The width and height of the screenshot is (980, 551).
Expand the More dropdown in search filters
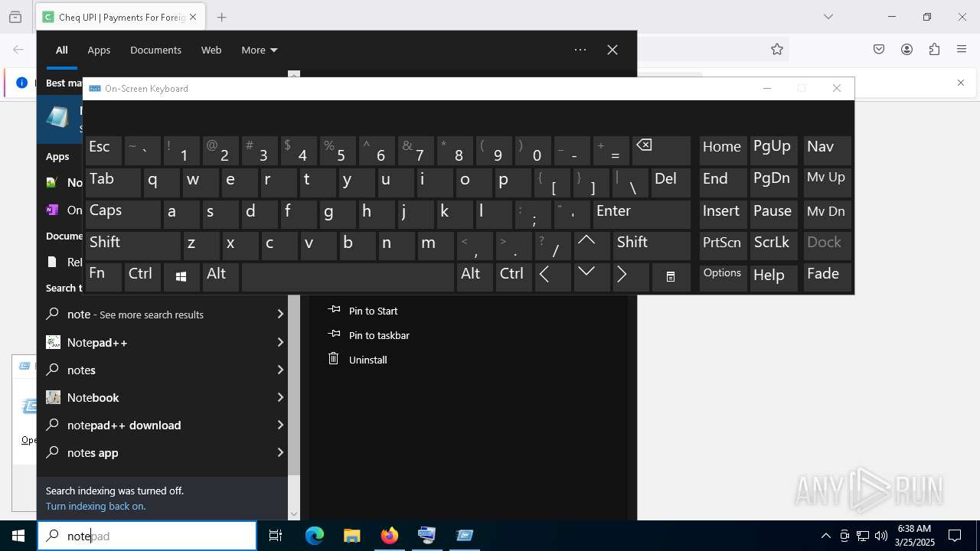(x=260, y=50)
